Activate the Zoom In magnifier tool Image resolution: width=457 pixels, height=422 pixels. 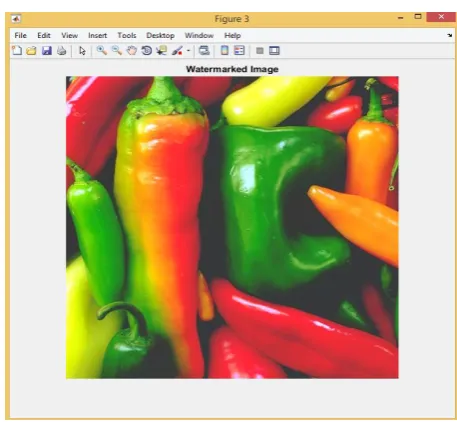(x=102, y=51)
